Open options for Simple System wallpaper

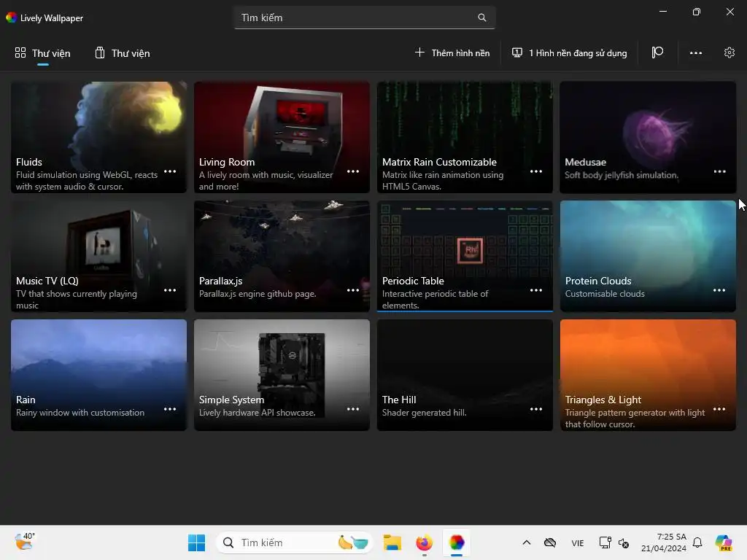(353, 409)
